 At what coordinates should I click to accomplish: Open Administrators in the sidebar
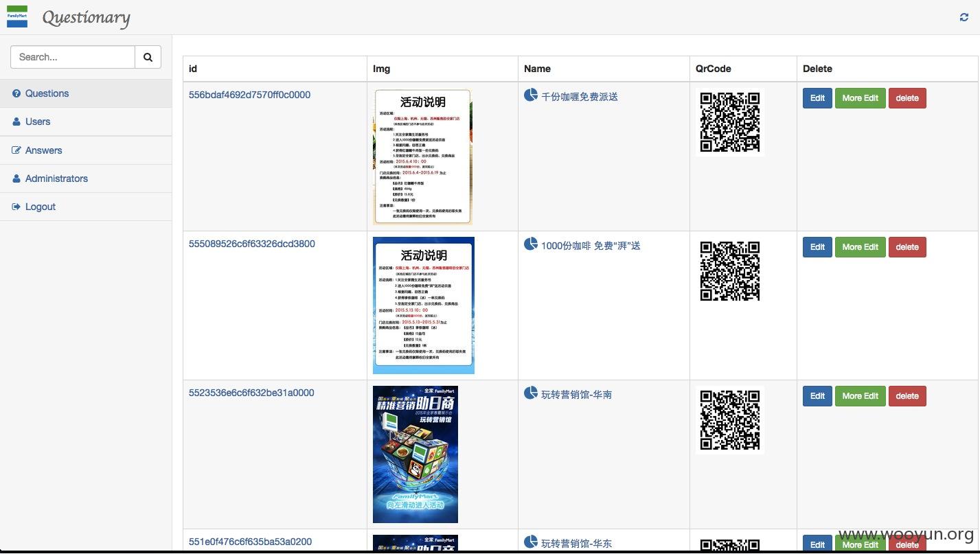pos(86,178)
